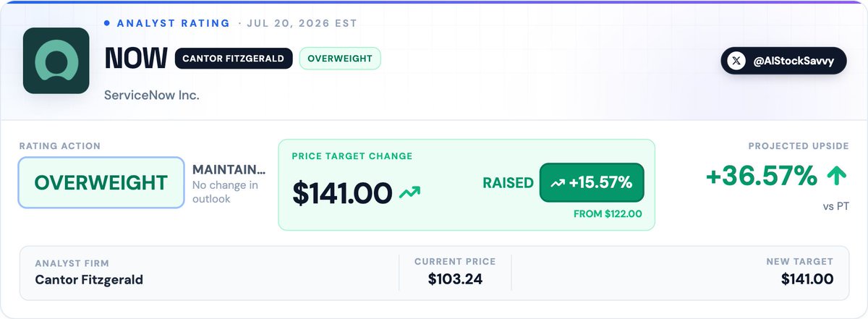
Task: Click the FROM $122.00 text
Action: (x=608, y=214)
